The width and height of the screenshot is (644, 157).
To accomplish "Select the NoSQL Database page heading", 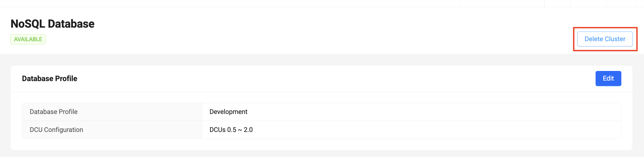I will pyautogui.click(x=53, y=23).
